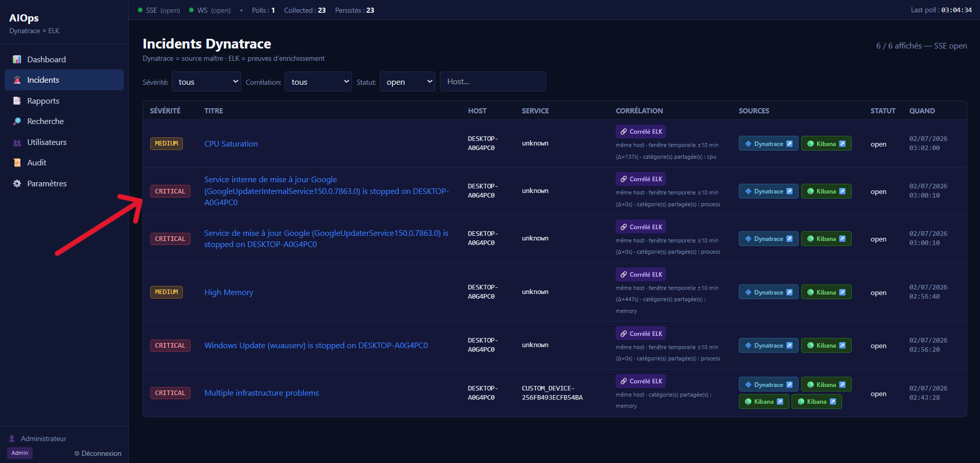Open the Rapports page
The image size is (980, 463).
(64, 101)
